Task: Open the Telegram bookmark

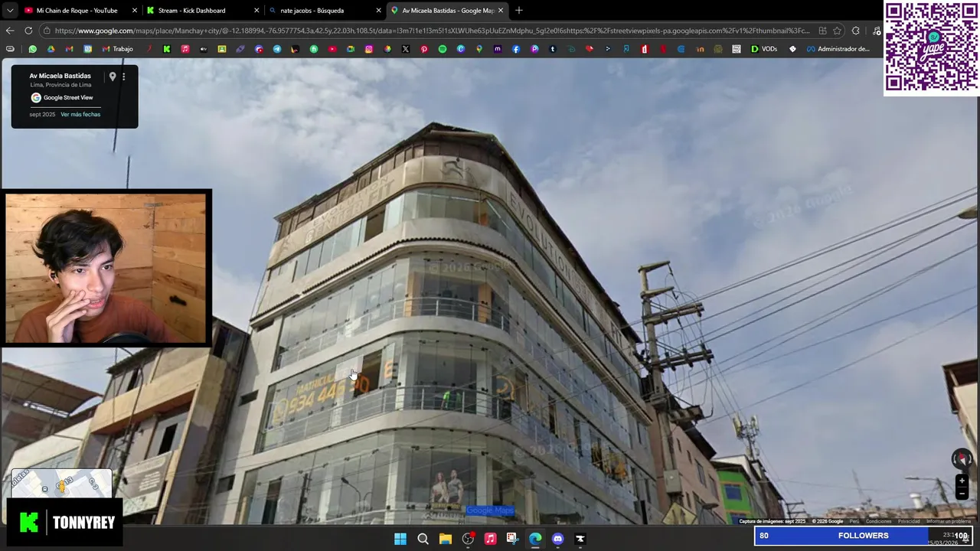Action: point(277,49)
